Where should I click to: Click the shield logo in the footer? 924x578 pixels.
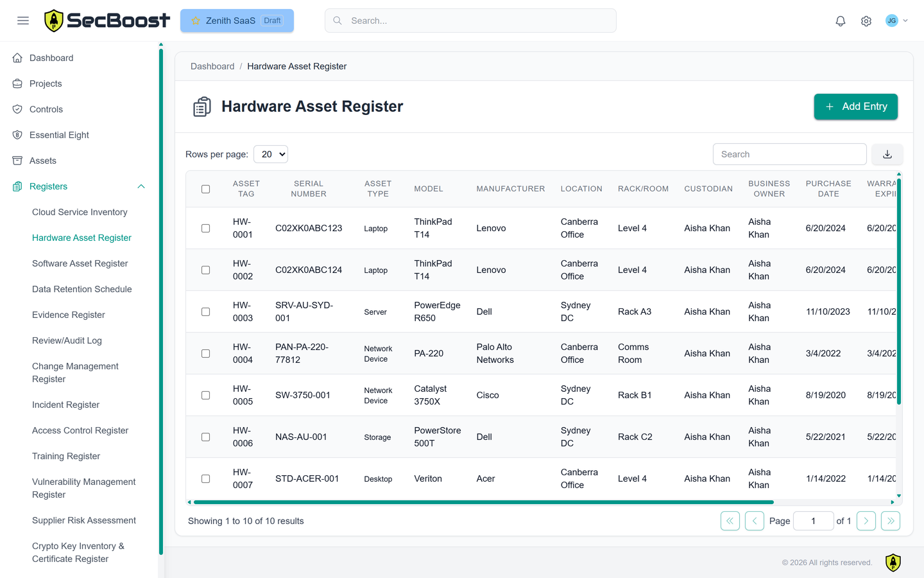893,562
